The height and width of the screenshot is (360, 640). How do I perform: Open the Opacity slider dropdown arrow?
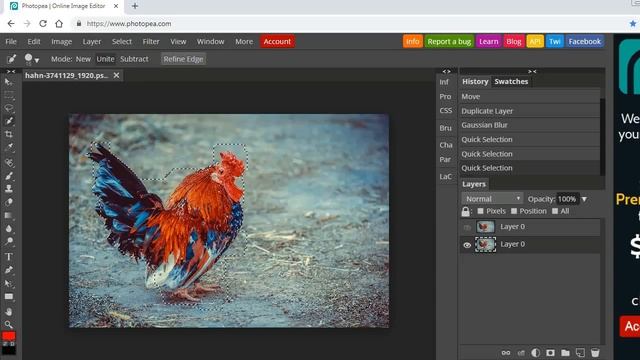(x=584, y=199)
